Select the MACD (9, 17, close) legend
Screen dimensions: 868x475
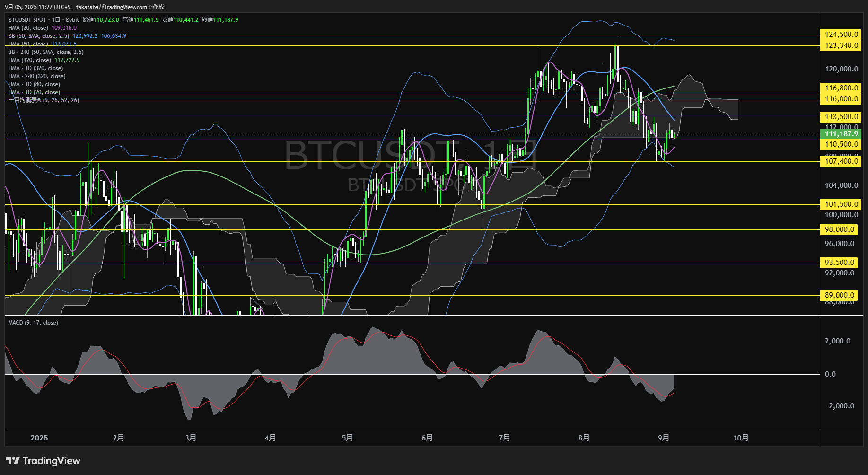(x=33, y=323)
